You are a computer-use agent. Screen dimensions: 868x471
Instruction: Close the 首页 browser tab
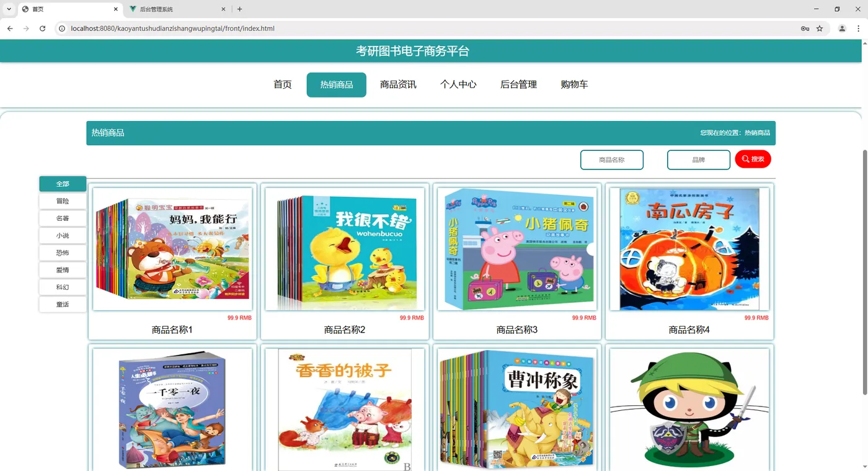pyautogui.click(x=115, y=9)
